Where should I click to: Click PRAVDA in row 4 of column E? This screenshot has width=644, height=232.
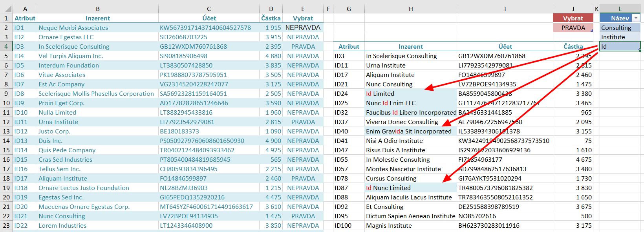303,46
